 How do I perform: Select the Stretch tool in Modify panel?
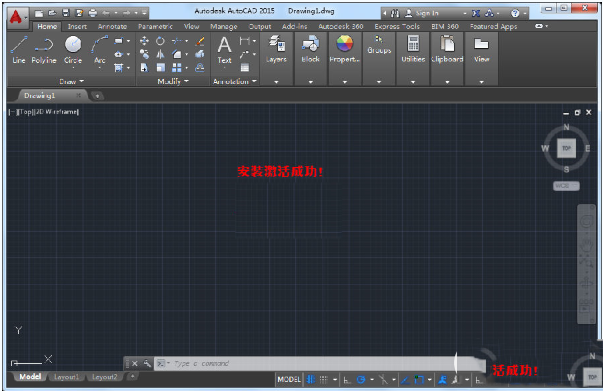pos(144,68)
